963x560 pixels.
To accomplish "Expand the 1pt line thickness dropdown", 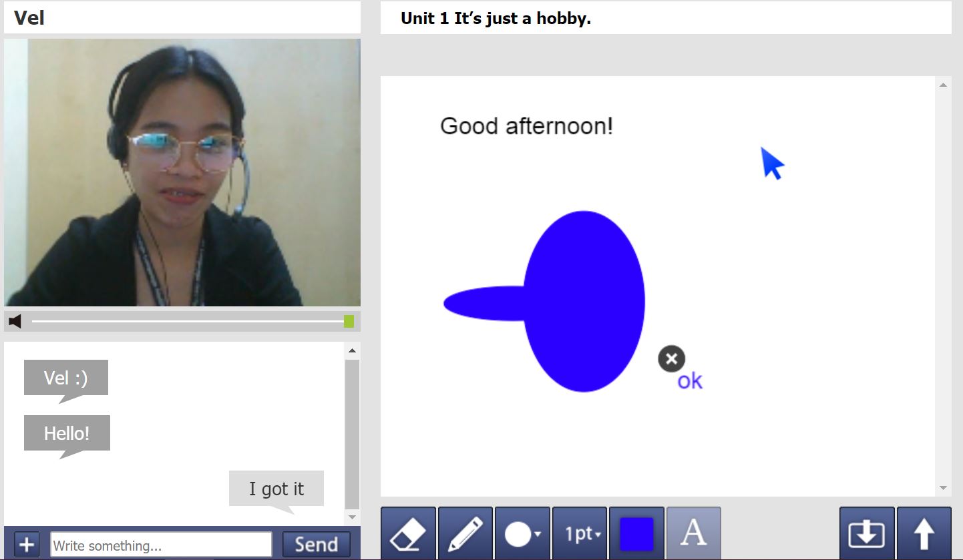I will click(580, 533).
